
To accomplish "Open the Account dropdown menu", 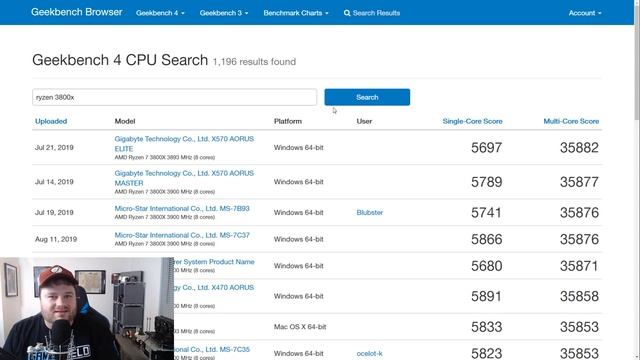I will tap(585, 13).
